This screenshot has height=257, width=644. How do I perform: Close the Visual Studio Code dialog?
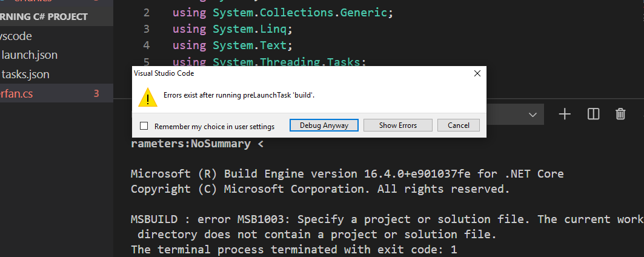click(x=477, y=73)
